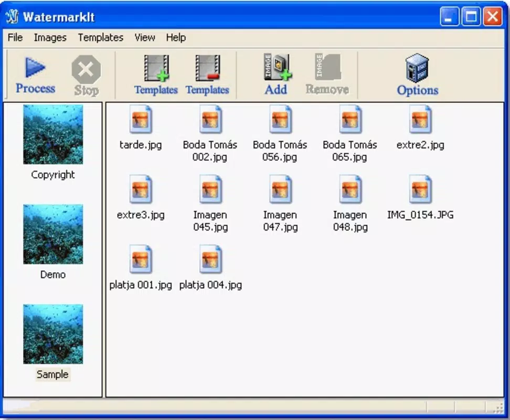Choose the Copyright template thumbnail
The width and height of the screenshot is (510, 420).
tap(53, 134)
